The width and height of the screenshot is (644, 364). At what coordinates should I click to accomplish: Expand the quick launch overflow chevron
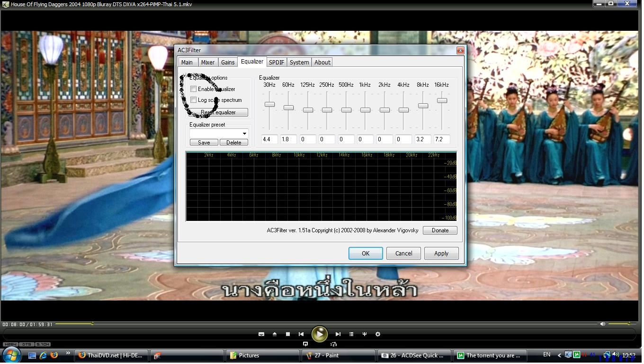pos(68,353)
